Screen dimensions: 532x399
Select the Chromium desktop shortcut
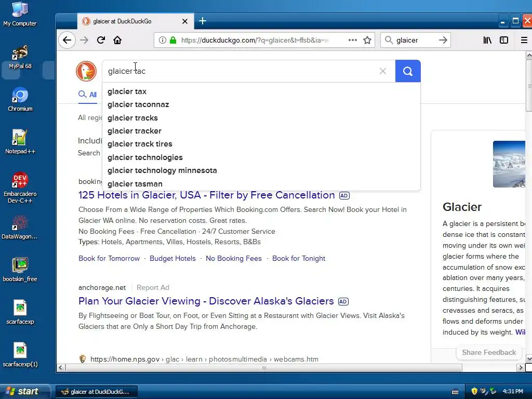click(20, 99)
